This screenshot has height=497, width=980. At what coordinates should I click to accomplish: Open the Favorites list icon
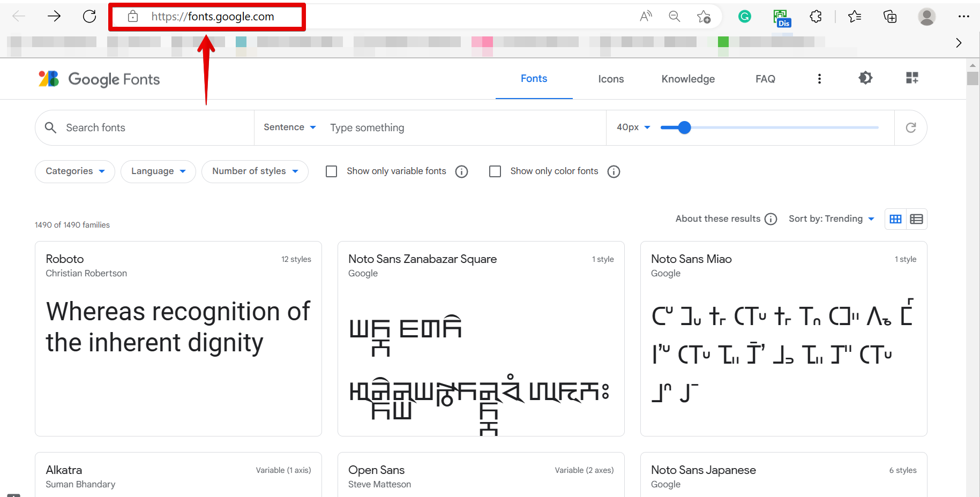855,17
